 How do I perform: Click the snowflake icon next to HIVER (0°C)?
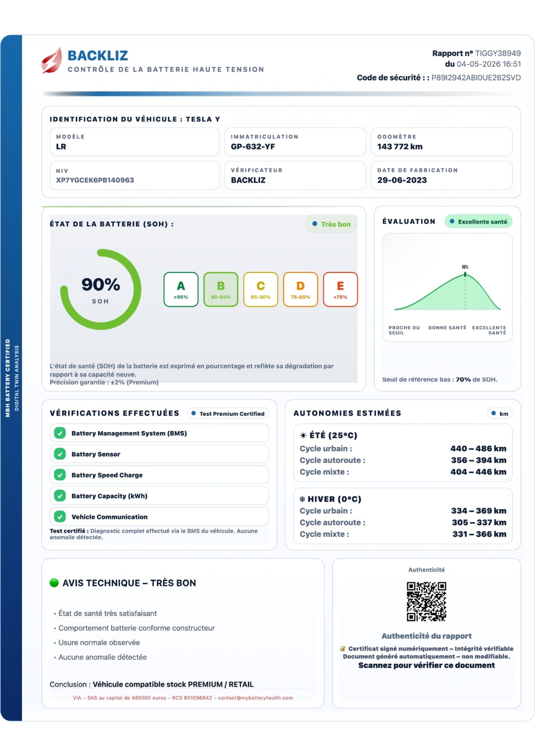click(x=302, y=499)
